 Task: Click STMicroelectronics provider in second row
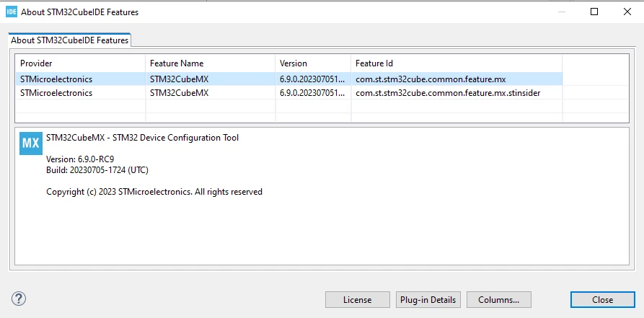click(56, 93)
